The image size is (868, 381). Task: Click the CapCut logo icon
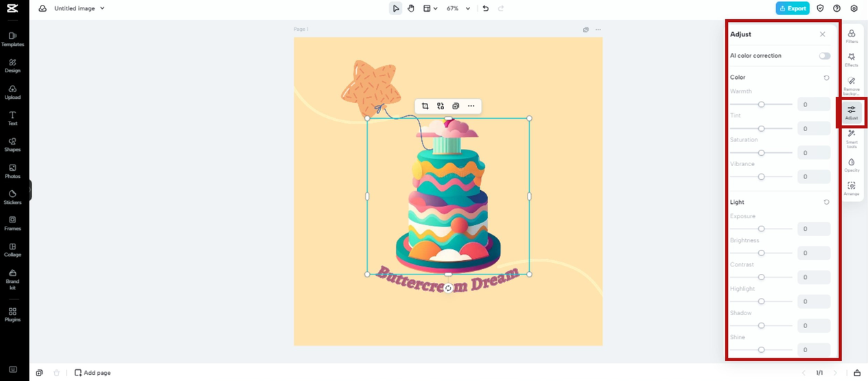tap(13, 8)
